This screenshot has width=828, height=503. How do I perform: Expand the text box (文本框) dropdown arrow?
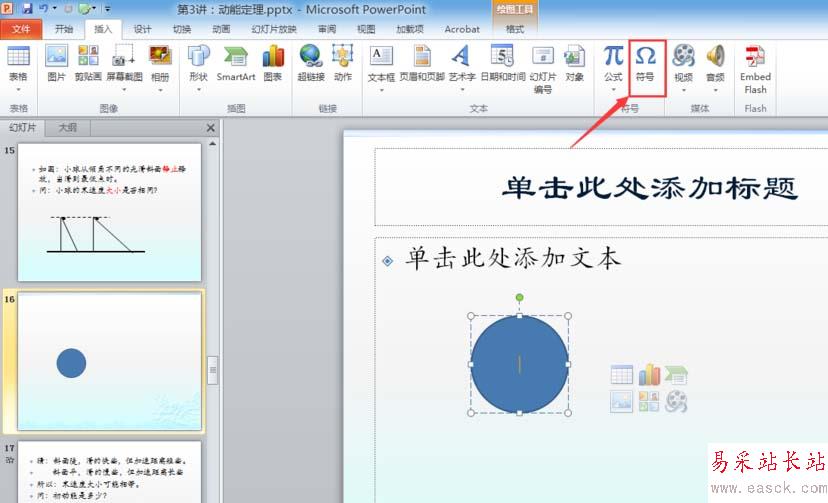pos(381,90)
